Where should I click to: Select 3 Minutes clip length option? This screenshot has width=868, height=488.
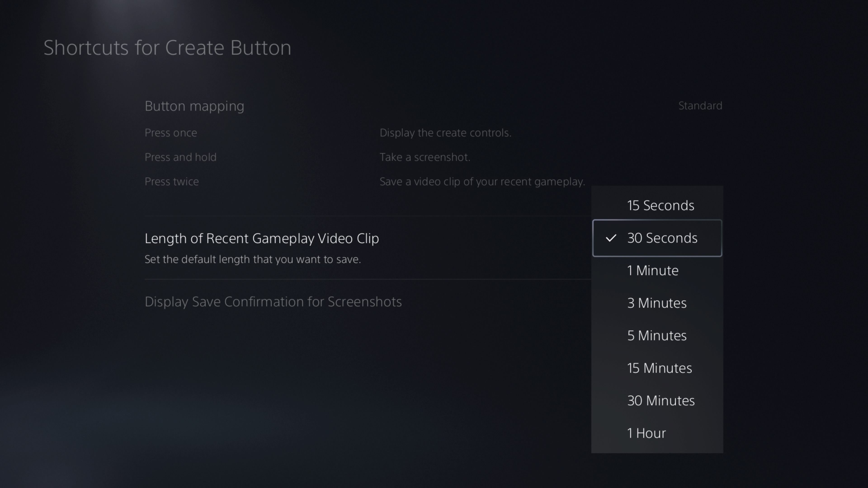point(656,302)
